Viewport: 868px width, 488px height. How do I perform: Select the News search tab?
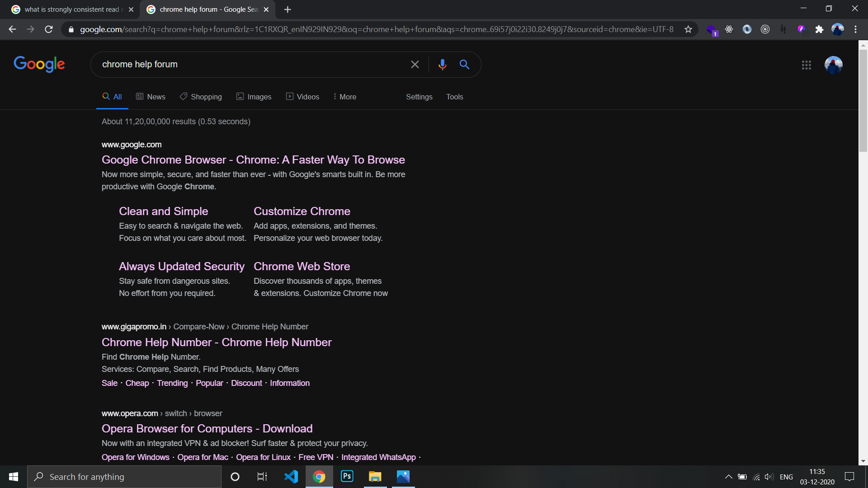coord(151,97)
